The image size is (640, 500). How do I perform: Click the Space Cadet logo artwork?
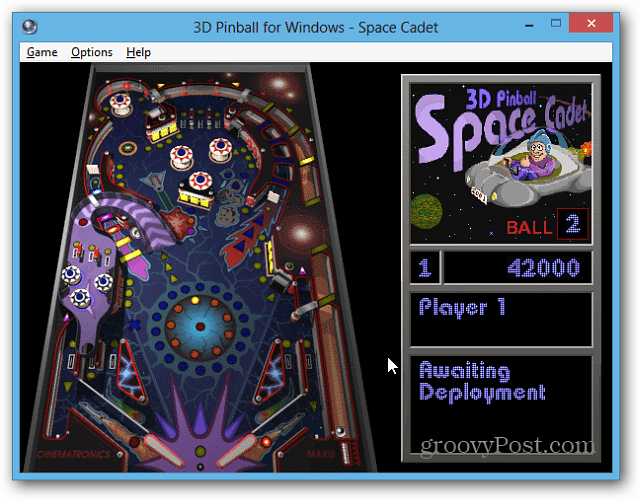pos(501,163)
